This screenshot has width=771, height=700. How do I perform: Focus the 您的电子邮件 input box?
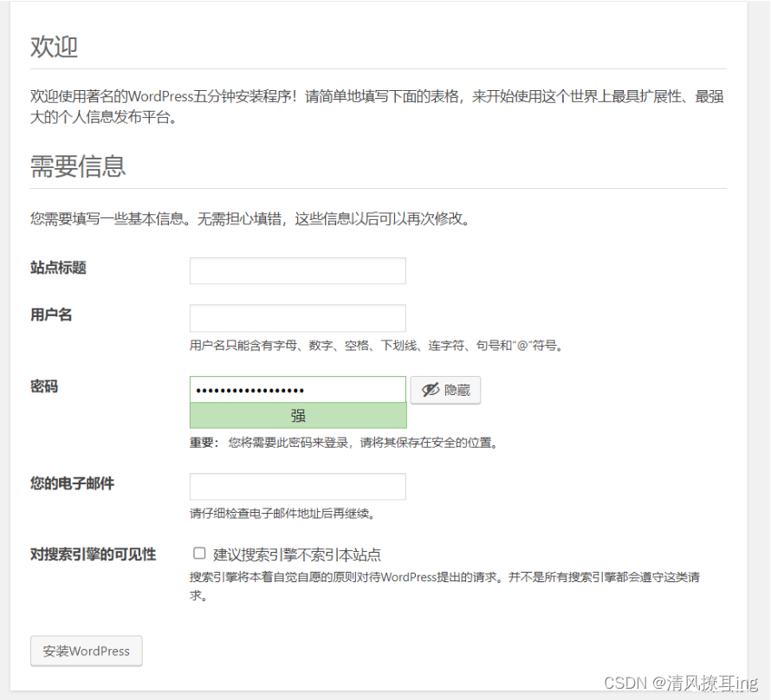(x=297, y=486)
